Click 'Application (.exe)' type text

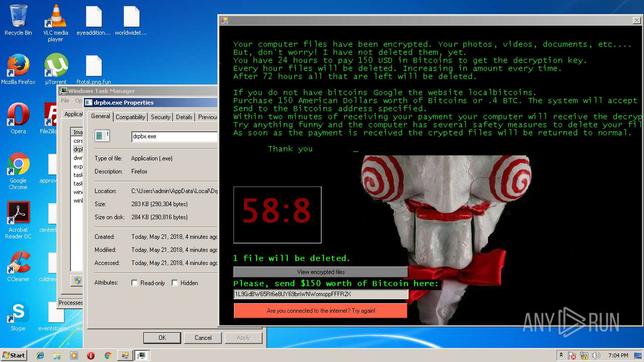[x=151, y=158]
